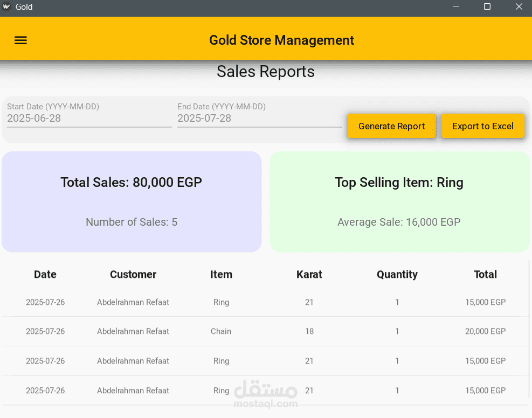Select the Total Sales summary card

pos(132,201)
